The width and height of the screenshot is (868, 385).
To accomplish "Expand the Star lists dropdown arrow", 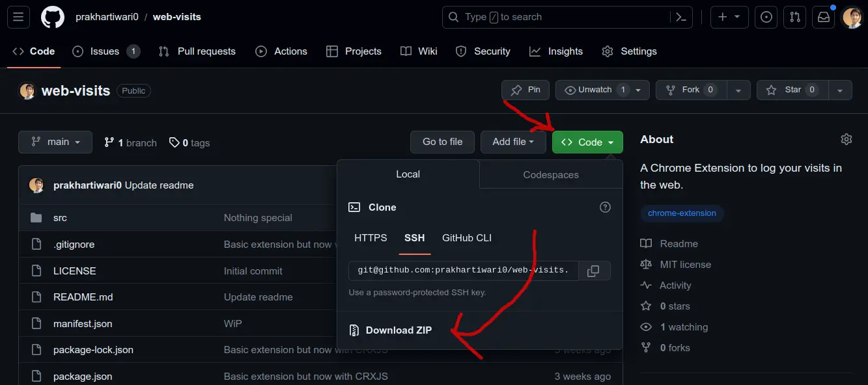I will [x=840, y=90].
